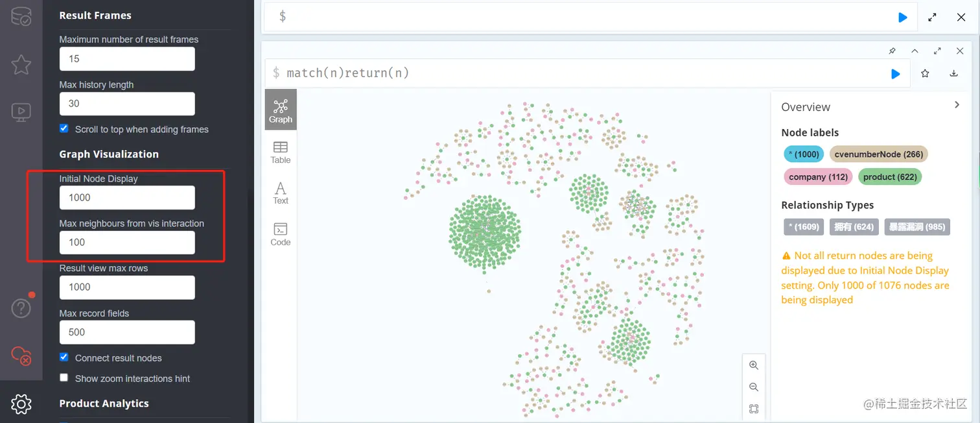Screen dimensions: 980x423
Task: Switch to the Text view tab
Action: [x=281, y=193]
